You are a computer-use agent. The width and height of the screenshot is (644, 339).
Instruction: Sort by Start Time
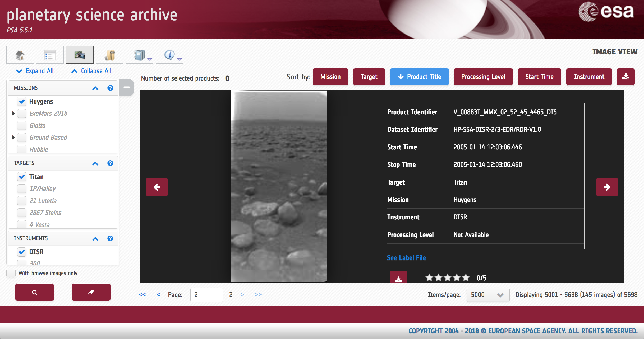point(539,77)
